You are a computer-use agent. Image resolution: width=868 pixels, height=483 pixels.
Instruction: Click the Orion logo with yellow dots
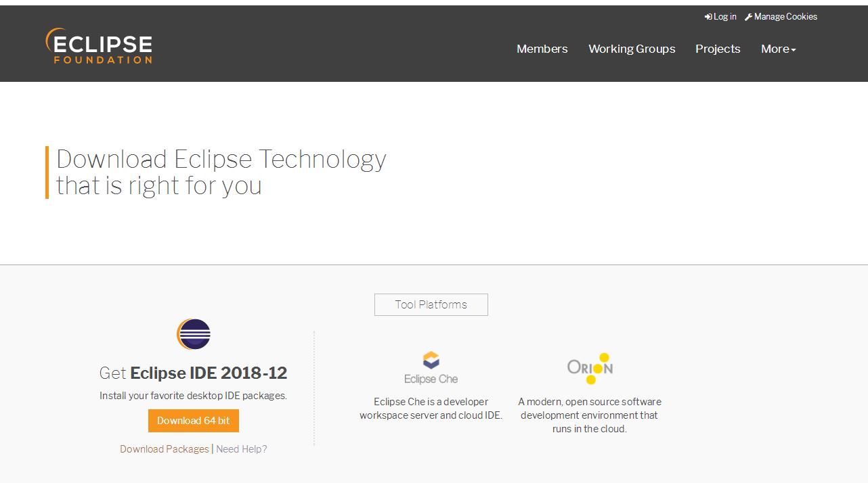(590, 367)
